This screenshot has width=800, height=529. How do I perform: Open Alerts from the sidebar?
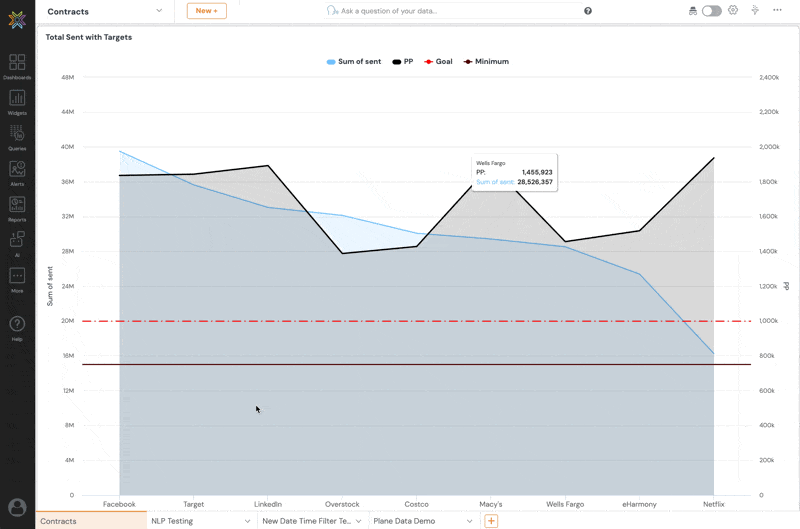(17, 173)
